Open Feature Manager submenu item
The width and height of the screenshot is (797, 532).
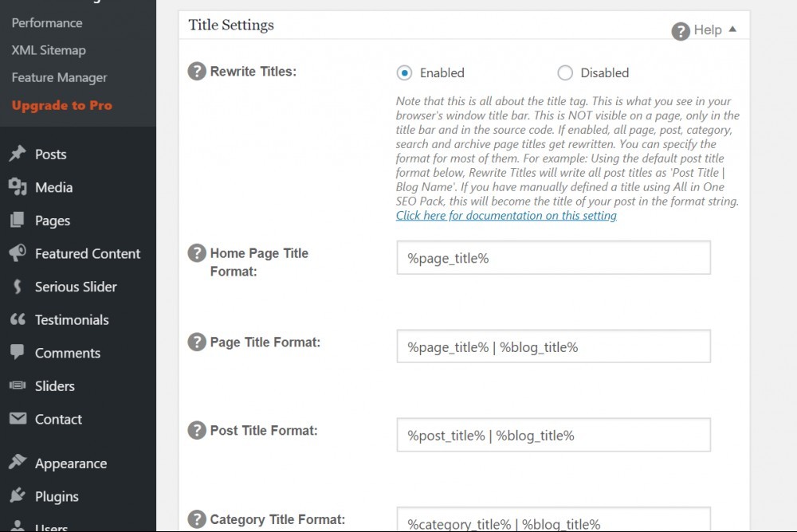(x=60, y=78)
